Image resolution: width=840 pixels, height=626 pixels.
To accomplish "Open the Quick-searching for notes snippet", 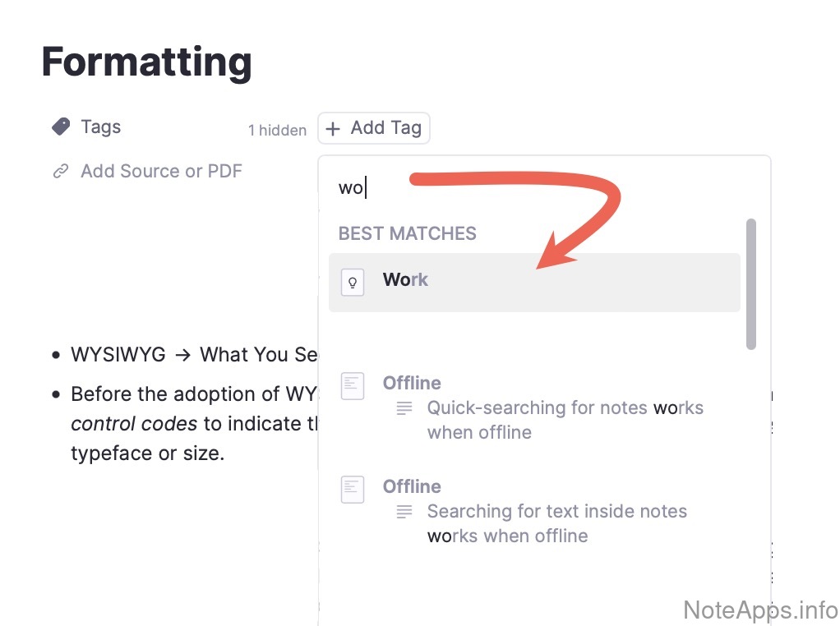I will pyautogui.click(x=565, y=420).
